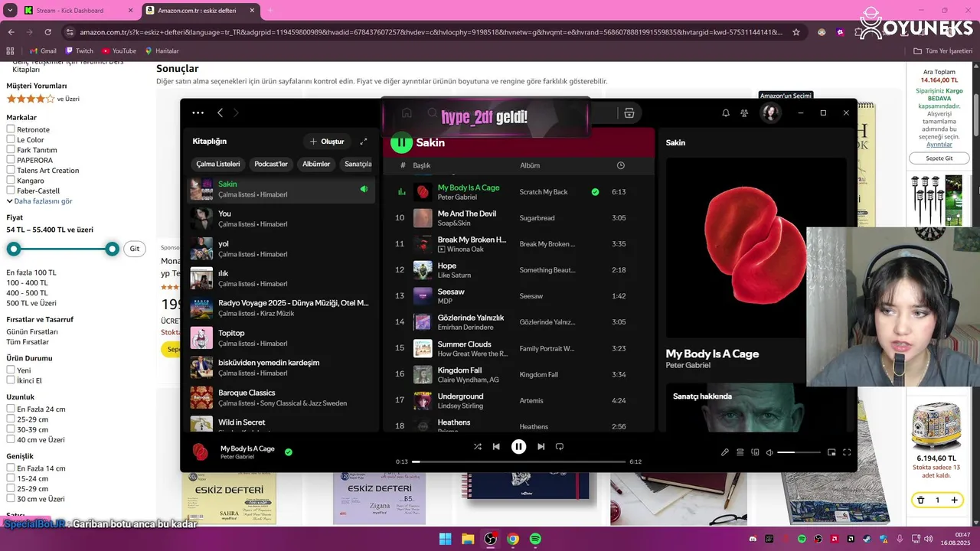Click the Spotify volume slider
The height and width of the screenshot is (551, 980).
click(x=798, y=452)
